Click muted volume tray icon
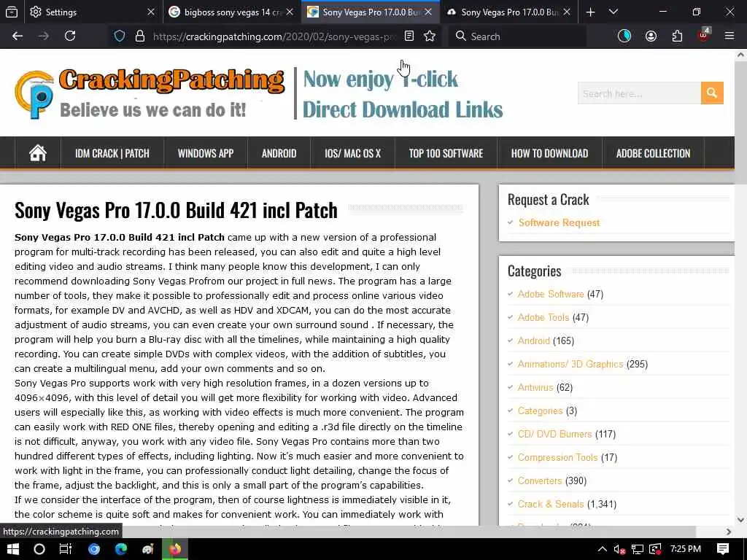Viewport: 747px width, 560px height. tap(619, 549)
